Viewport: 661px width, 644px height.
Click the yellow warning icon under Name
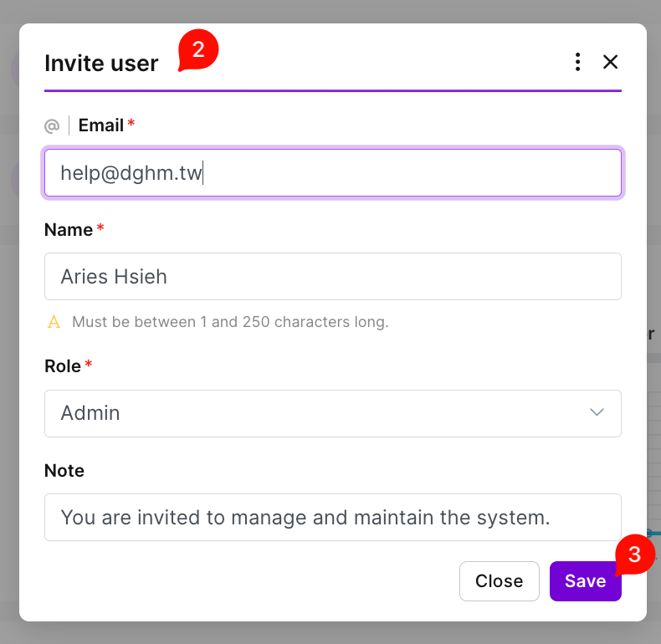[54, 322]
